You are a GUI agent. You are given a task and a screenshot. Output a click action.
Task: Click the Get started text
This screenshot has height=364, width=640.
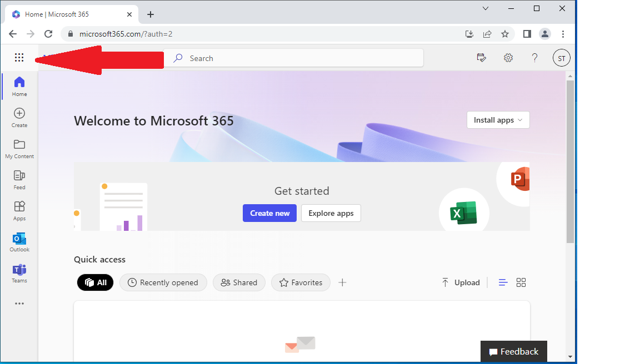tap(302, 191)
